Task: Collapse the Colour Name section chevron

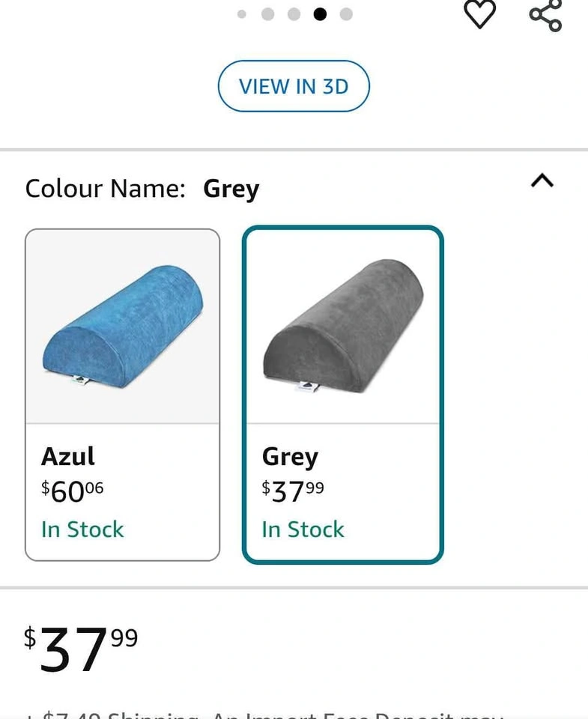Action: (x=542, y=180)
